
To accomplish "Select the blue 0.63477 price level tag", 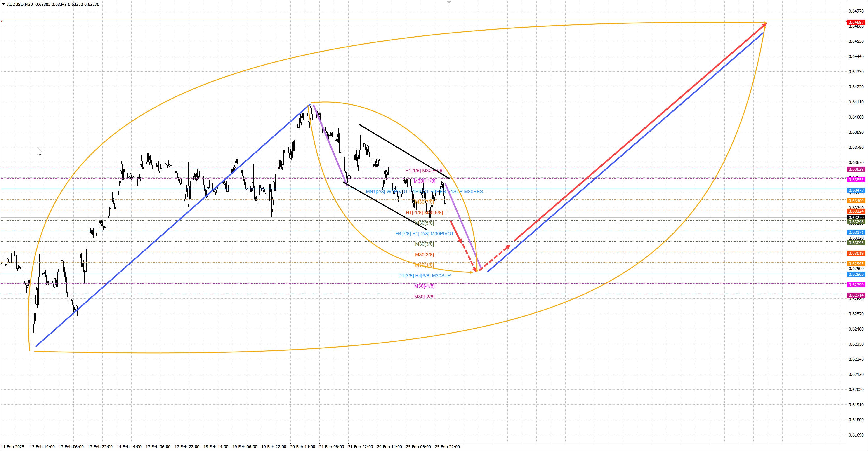I will click(856, 190).
